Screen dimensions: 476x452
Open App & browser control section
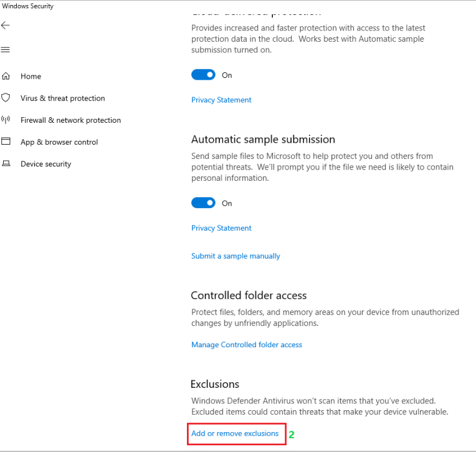click(59, 142)
